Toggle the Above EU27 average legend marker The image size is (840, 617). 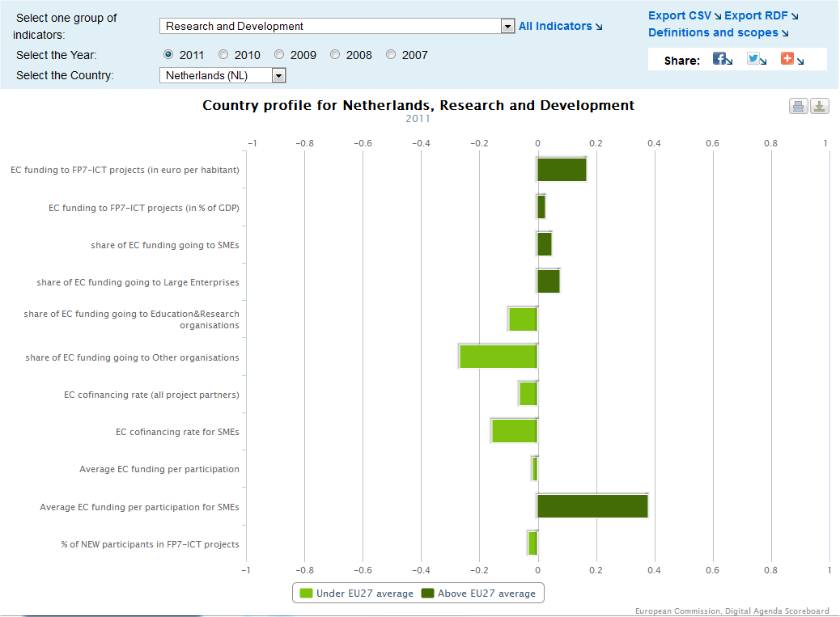point(427,594)
